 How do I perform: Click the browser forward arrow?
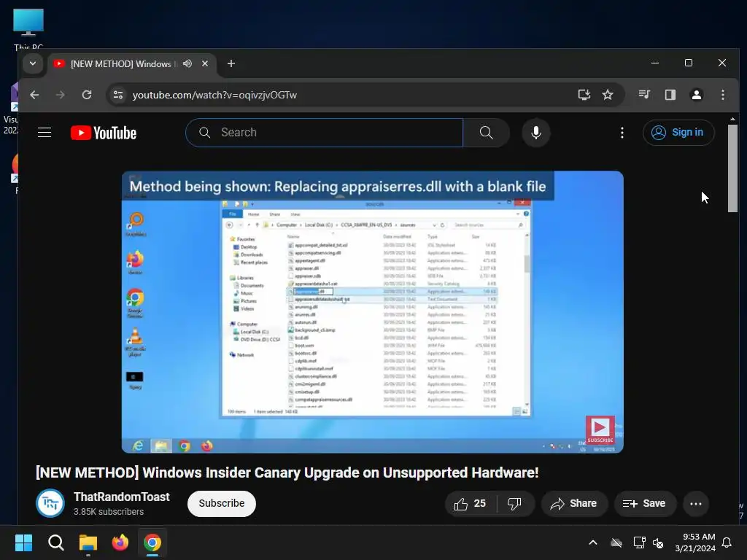(60, 95)
